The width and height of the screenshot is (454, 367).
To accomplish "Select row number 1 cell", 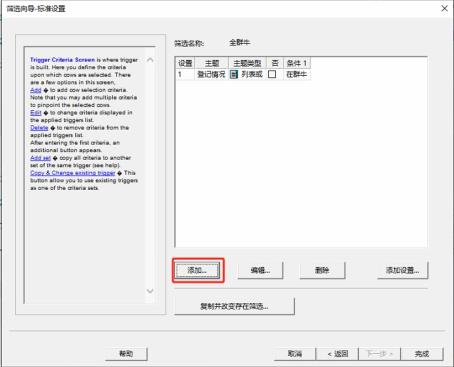I will click(185, 74).
